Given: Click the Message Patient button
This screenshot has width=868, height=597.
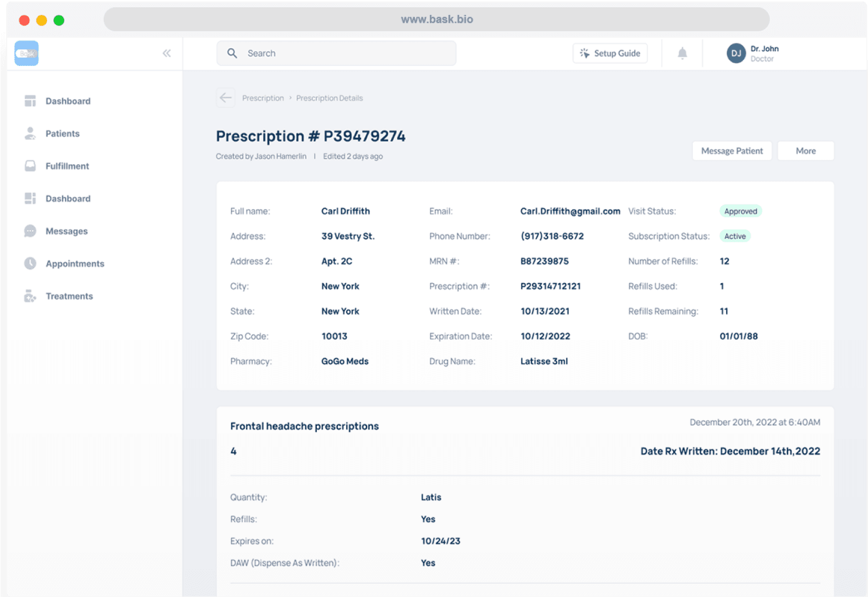Looking at the screenshot, I should point(732,151).
